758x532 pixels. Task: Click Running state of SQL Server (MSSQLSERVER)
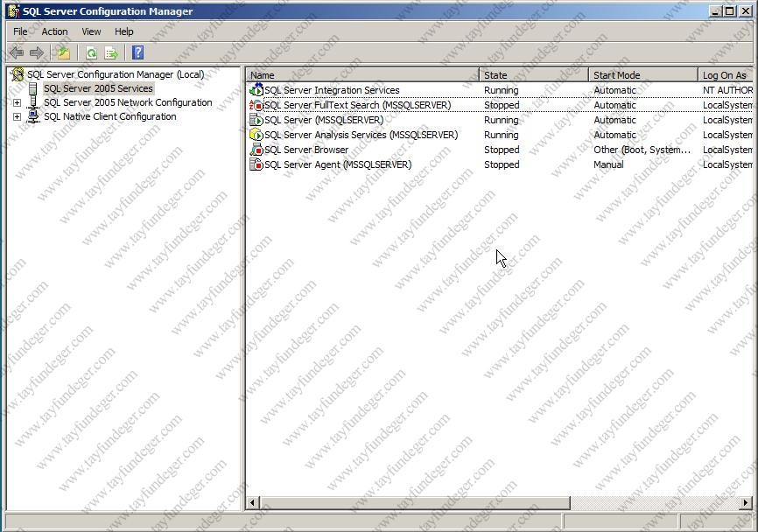pos(502,120)
